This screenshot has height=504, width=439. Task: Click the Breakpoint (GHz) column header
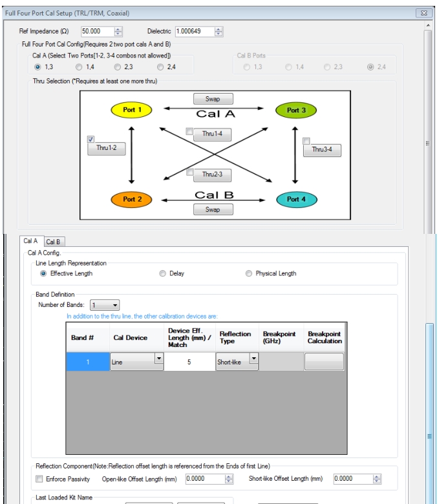tap(281, 337)
